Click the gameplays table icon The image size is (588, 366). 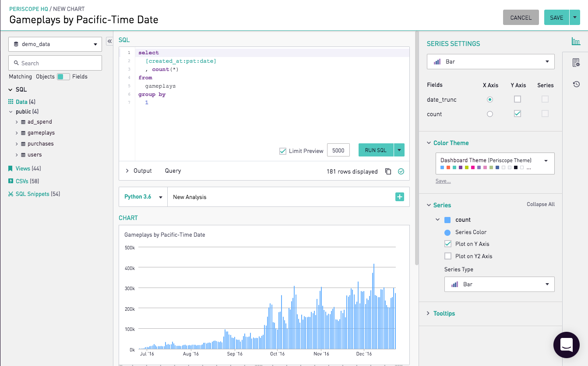pos(23,133)
